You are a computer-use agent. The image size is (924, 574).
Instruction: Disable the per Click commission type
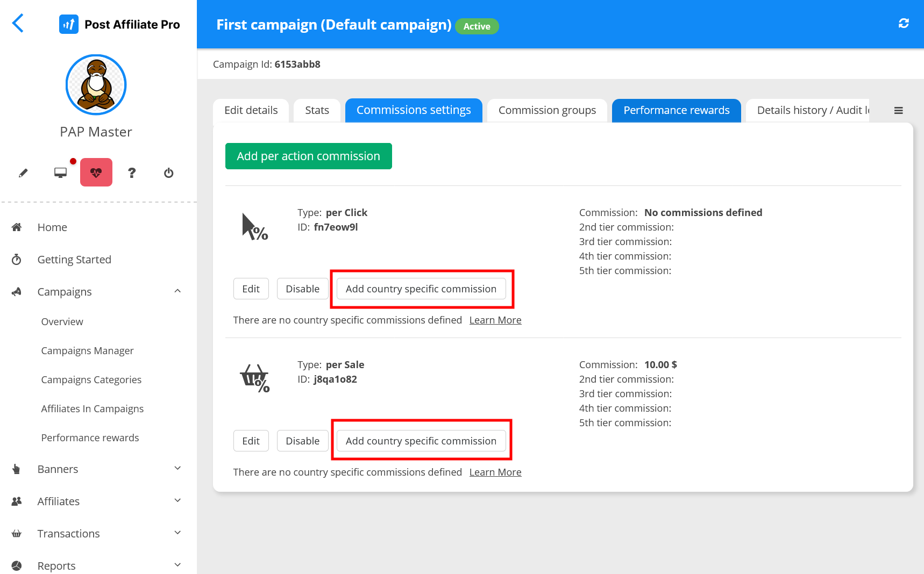(x=302, y=289)
